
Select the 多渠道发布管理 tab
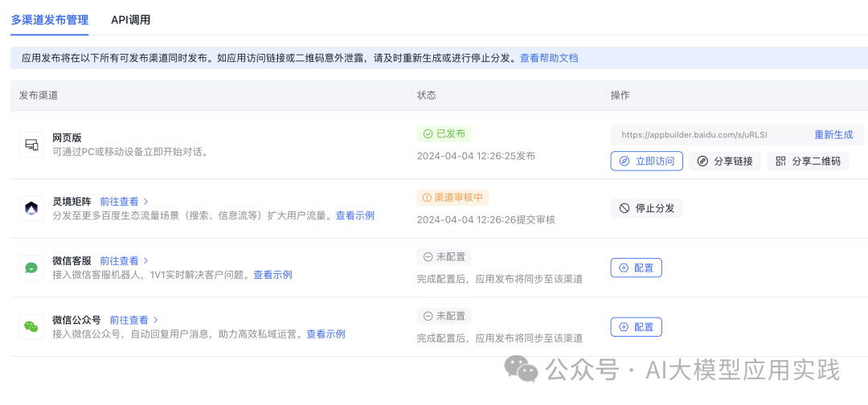tap(50, 20)
